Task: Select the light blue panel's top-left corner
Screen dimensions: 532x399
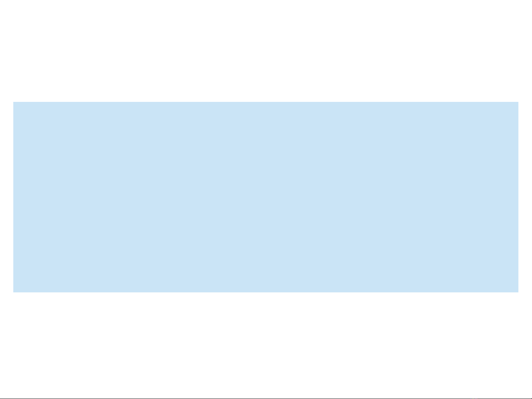Action: coord(14,102)
